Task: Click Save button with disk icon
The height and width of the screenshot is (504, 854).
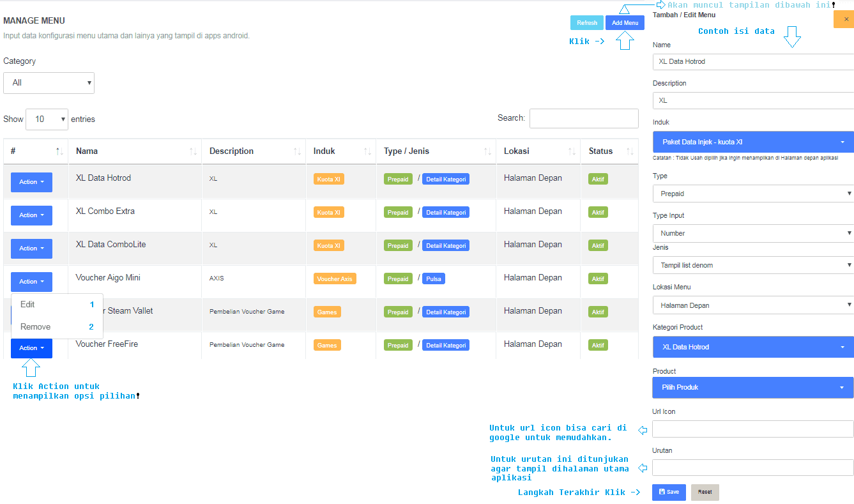Action: coord(669,492)
